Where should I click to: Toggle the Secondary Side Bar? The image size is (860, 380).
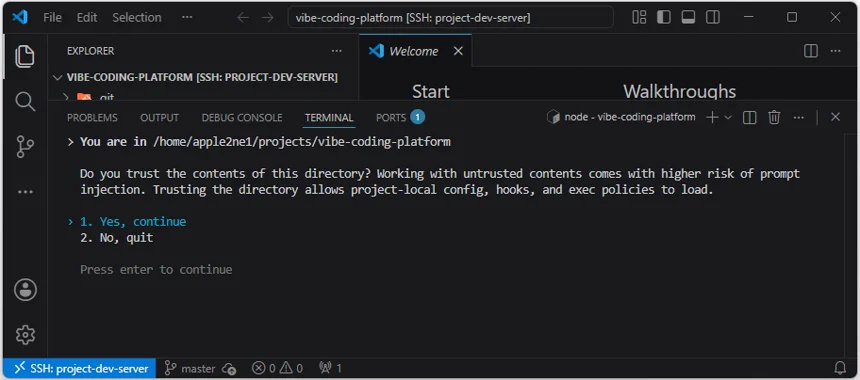(x=713, y=18)
